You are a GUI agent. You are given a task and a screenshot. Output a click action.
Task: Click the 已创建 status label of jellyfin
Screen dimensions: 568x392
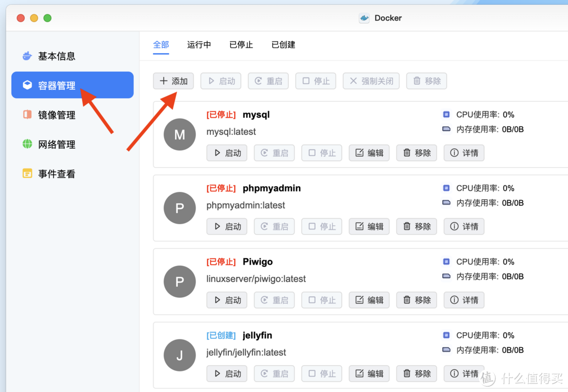point(221,336)
